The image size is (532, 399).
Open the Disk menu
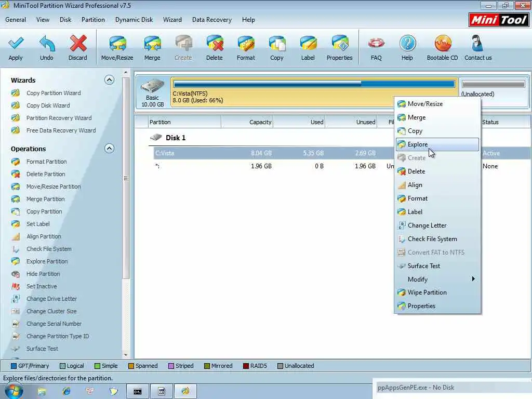pyautogui.click(x=65, y=20)
